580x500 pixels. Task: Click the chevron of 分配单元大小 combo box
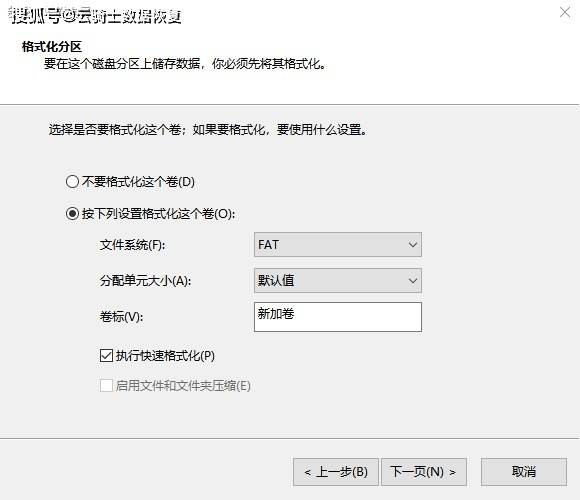point(413,280)
